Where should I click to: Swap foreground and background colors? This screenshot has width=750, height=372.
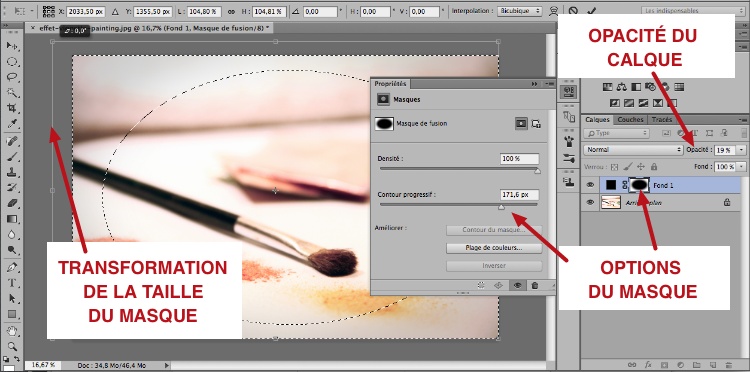point(17,359)
